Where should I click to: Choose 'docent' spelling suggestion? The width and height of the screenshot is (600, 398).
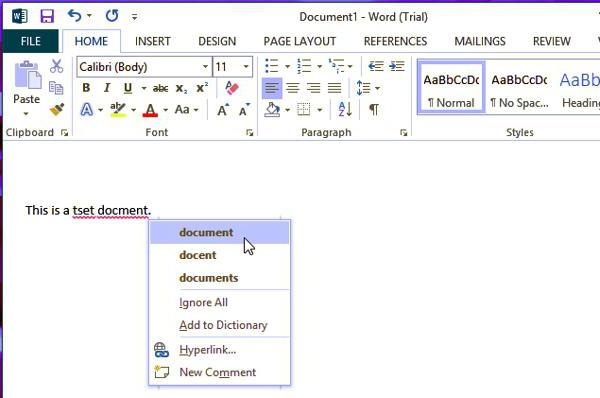point(220,255)
